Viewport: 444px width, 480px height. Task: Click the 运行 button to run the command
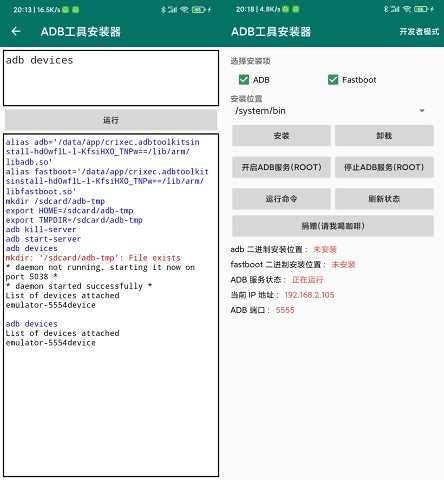tap(111, 120)
